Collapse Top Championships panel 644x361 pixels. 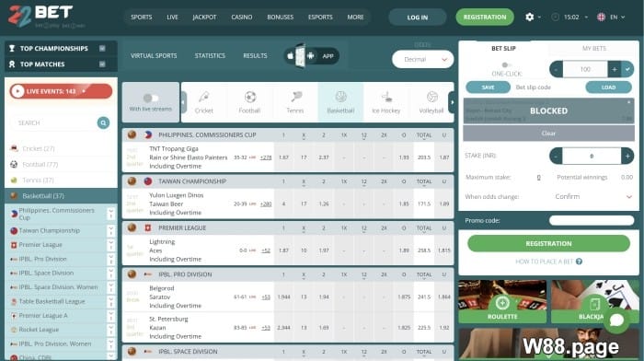click(x=102, y=49)
